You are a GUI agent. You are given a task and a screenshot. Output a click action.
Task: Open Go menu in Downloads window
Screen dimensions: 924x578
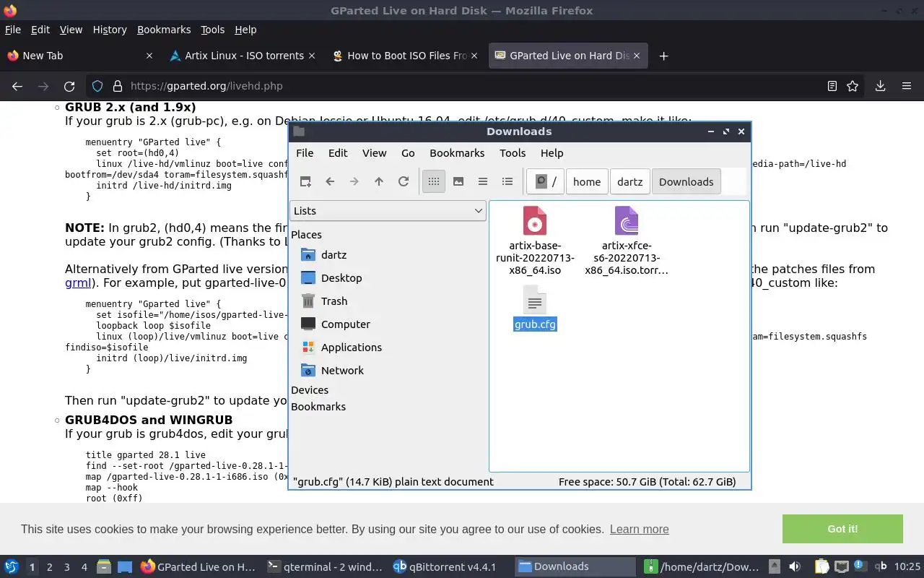pos(408,152)
